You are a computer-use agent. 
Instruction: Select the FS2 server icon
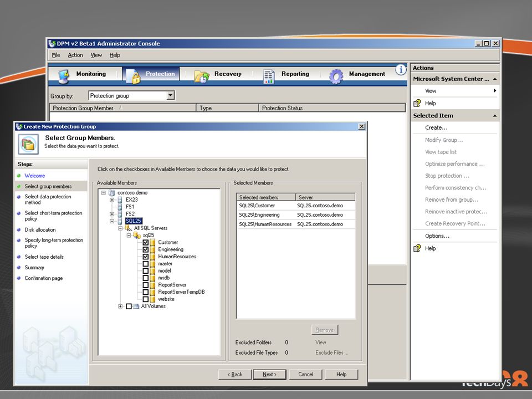[120, 214]
